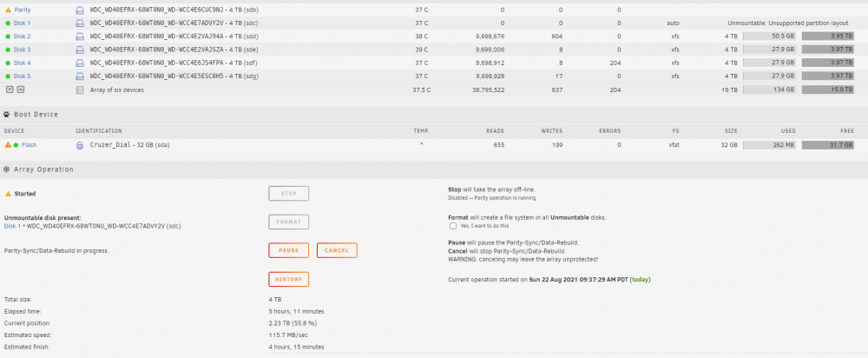Click the drive icon in the Disk 1 row

(80, 23)
